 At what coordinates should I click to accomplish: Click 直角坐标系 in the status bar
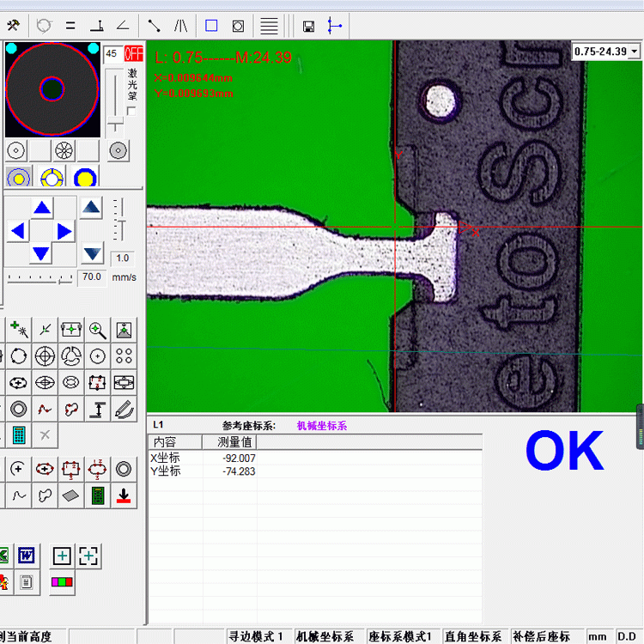point(472,636)
